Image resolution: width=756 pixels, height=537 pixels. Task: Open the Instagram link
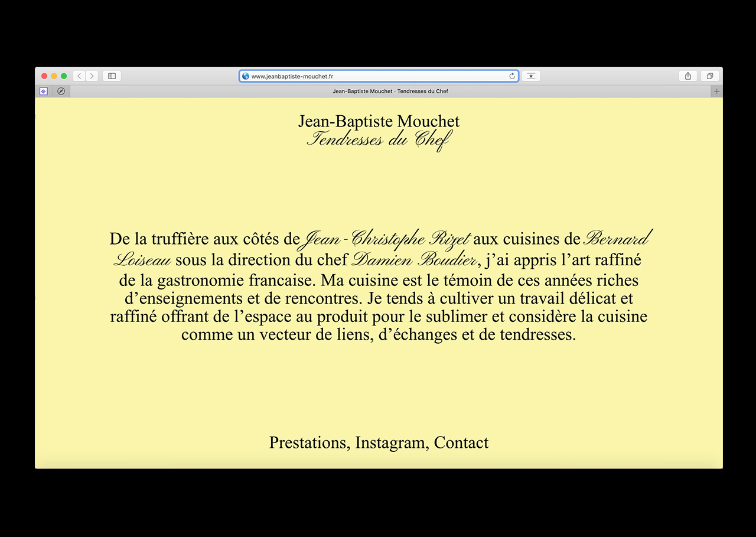pos(392,442)
